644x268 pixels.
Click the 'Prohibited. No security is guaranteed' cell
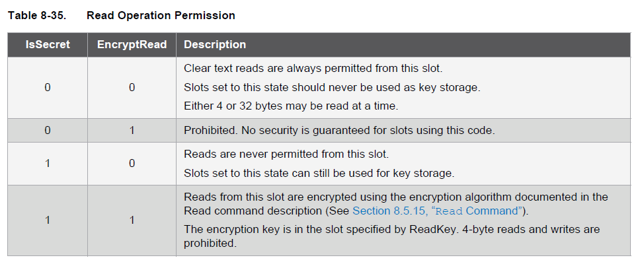403,130
